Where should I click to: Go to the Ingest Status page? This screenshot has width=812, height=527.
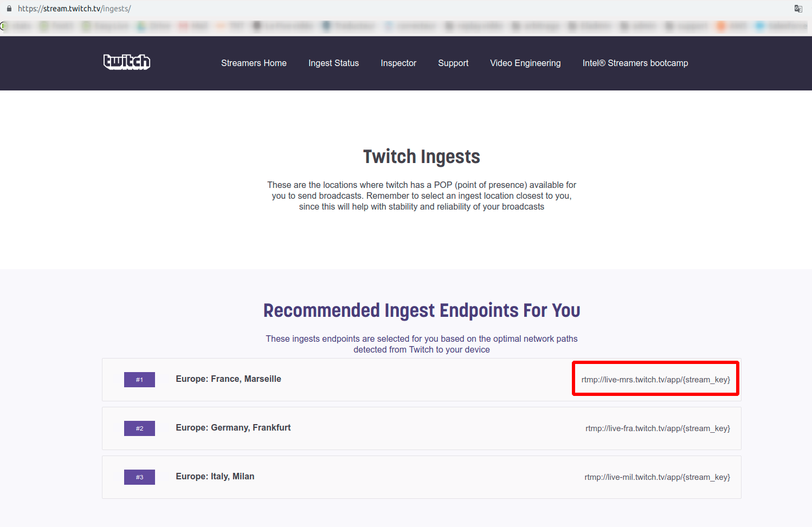coord(333,63)
